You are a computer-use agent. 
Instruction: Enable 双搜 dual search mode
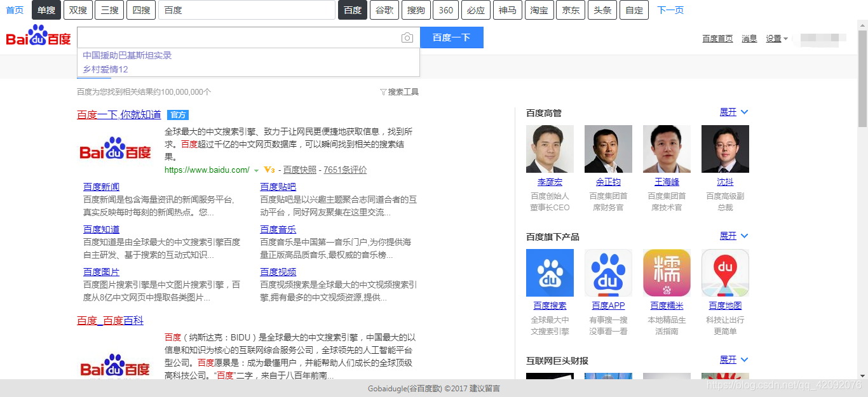pos(77,10)
